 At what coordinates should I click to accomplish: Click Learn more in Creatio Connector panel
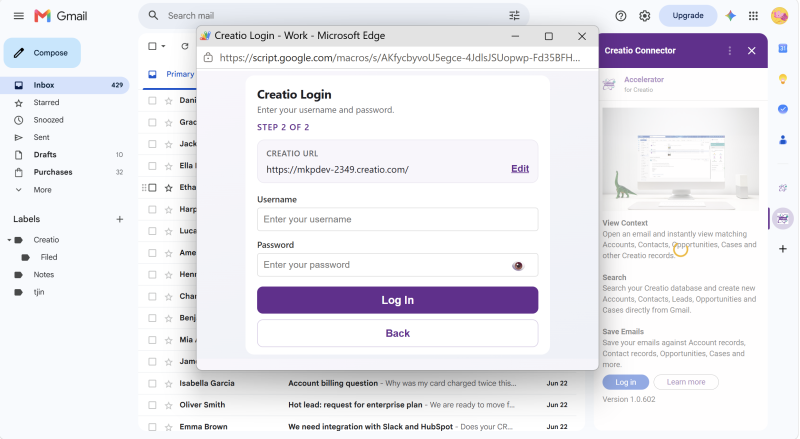pyautogui.click(x=686, y=382)
